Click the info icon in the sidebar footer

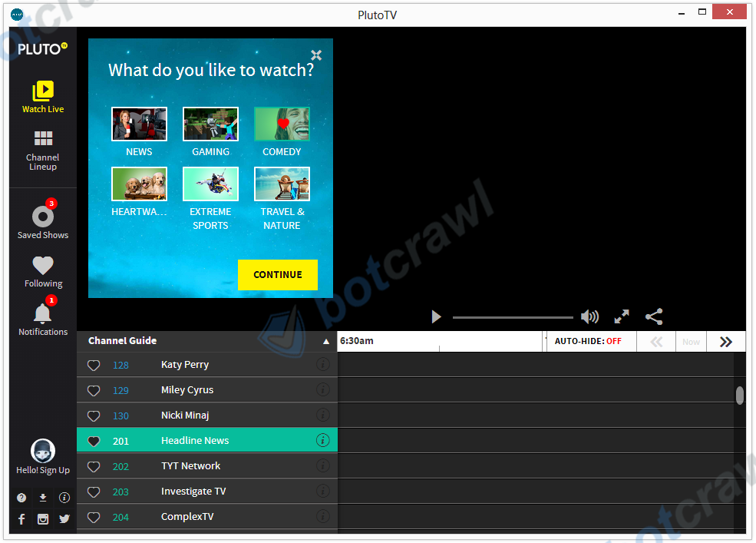coord(64,498)
